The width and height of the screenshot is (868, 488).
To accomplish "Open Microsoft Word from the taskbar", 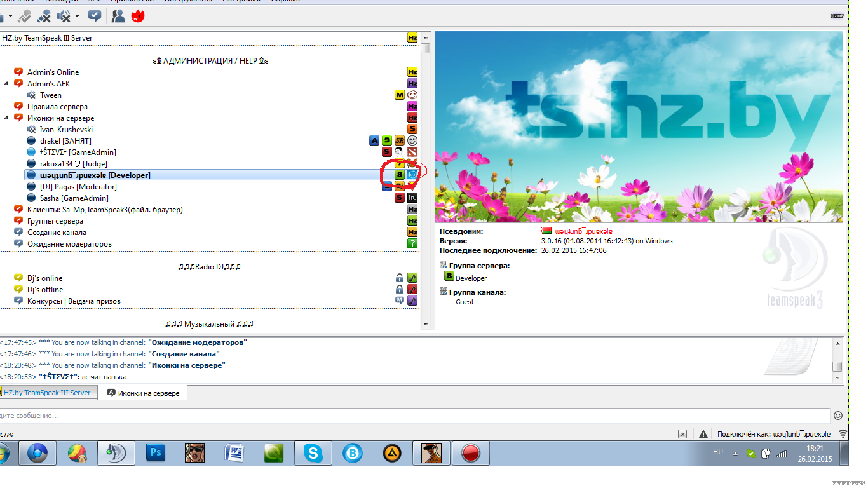I will [x=234, y=453].
